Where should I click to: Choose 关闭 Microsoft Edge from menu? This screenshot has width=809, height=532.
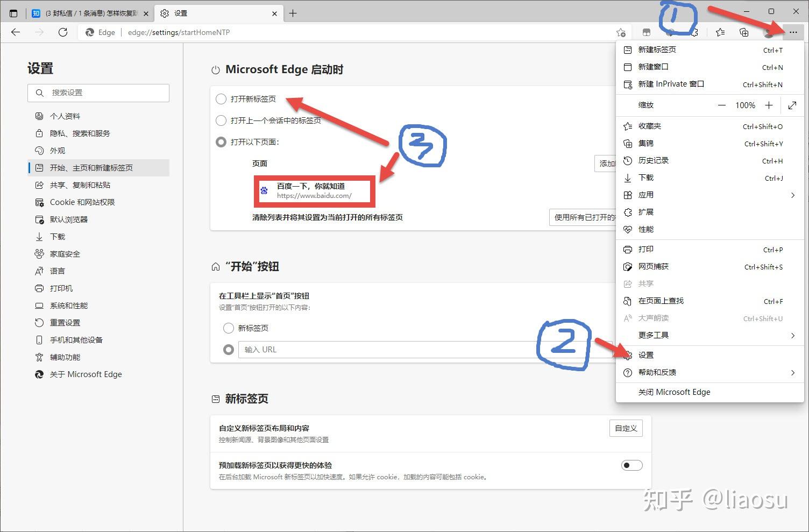click(709, 393)
